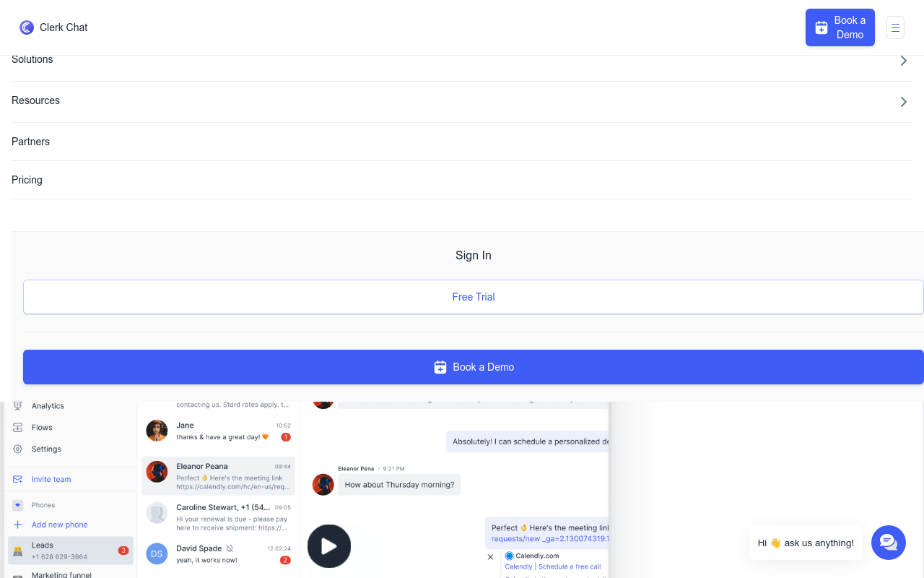The height and width of the screenshot is (578, 924).
Task: Click the Invite team envelope icon
Action: [17, 479]
